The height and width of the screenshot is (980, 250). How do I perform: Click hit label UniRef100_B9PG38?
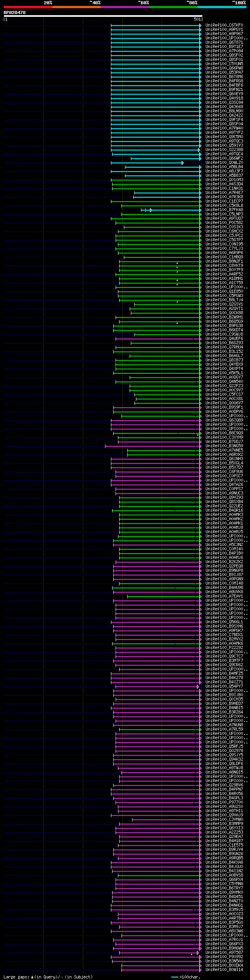click(x=224, y=325)
